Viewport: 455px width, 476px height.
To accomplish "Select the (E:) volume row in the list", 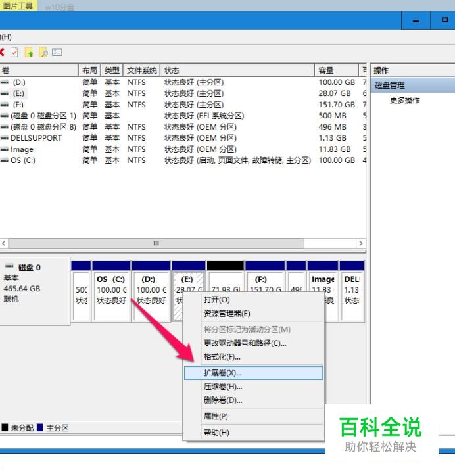I will (x=183, y=93).
